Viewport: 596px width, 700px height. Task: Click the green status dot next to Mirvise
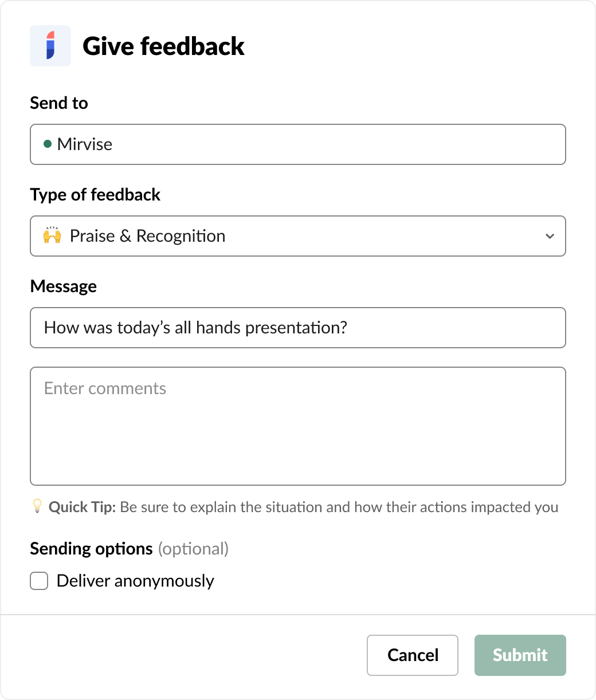[48, 144]
